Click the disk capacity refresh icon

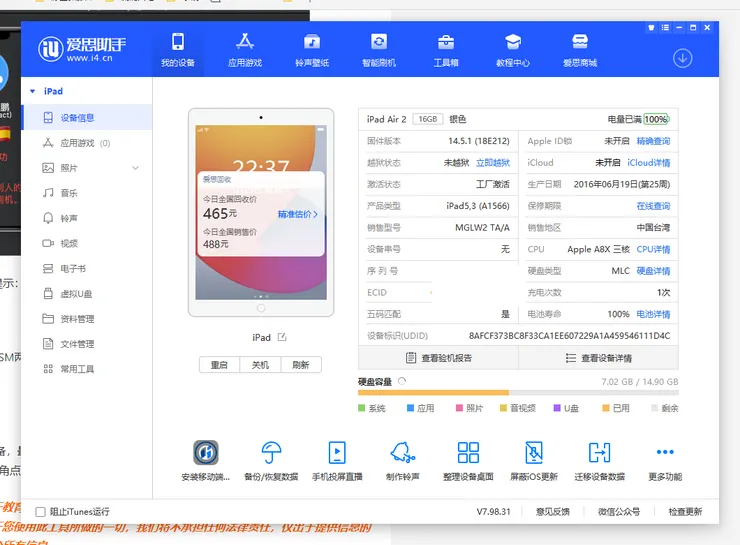(x=402, y=381)
